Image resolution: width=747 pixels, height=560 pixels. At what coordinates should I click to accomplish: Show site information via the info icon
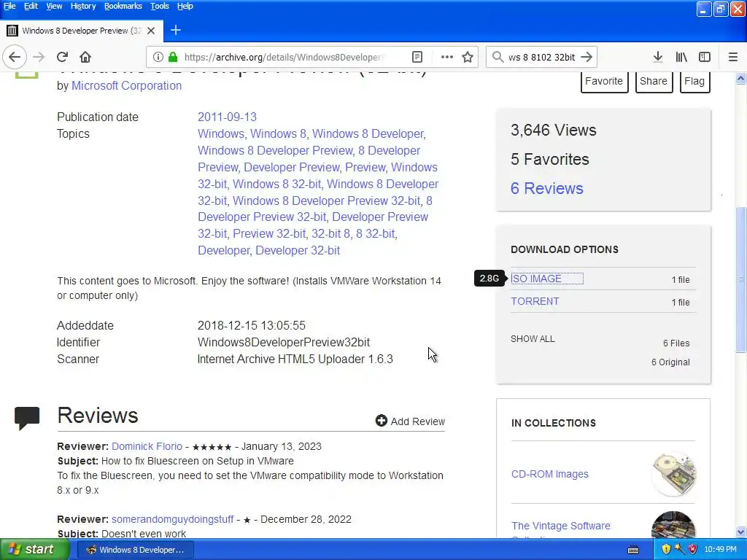(x=158, y=57)
